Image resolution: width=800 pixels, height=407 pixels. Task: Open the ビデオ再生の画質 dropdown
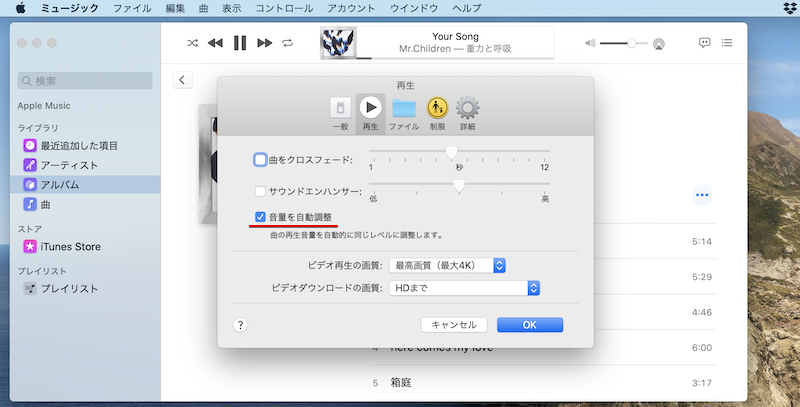point(448,265)
